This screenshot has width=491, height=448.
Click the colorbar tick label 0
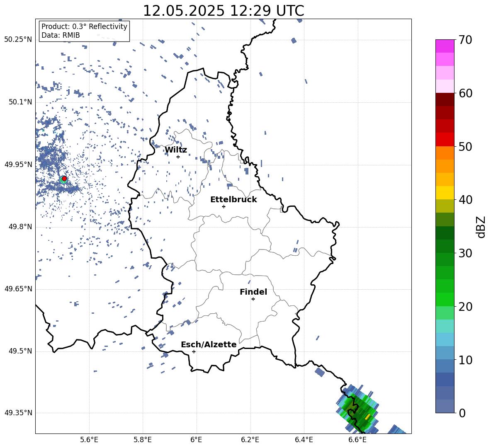tap(462, 413)
